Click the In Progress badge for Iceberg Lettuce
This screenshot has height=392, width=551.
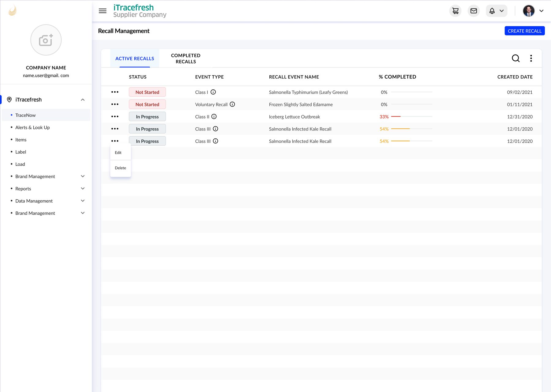[x=147, y=116]
